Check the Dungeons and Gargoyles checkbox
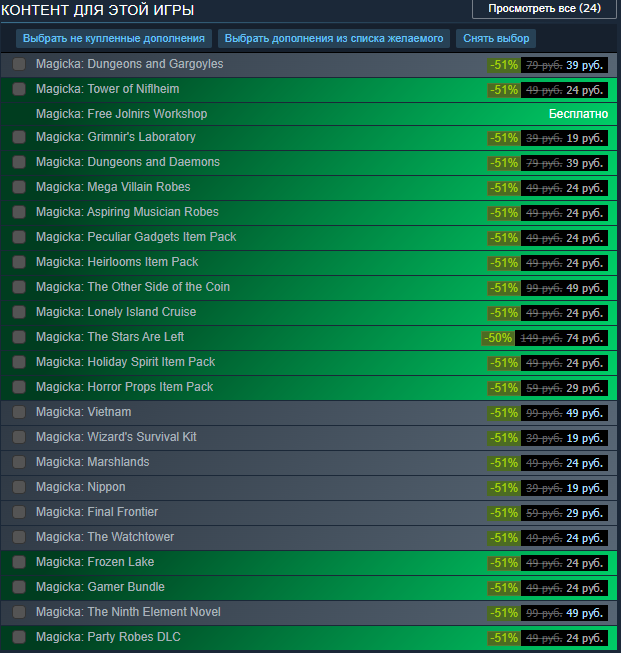The image size is (621, 653). click(19, 64)
